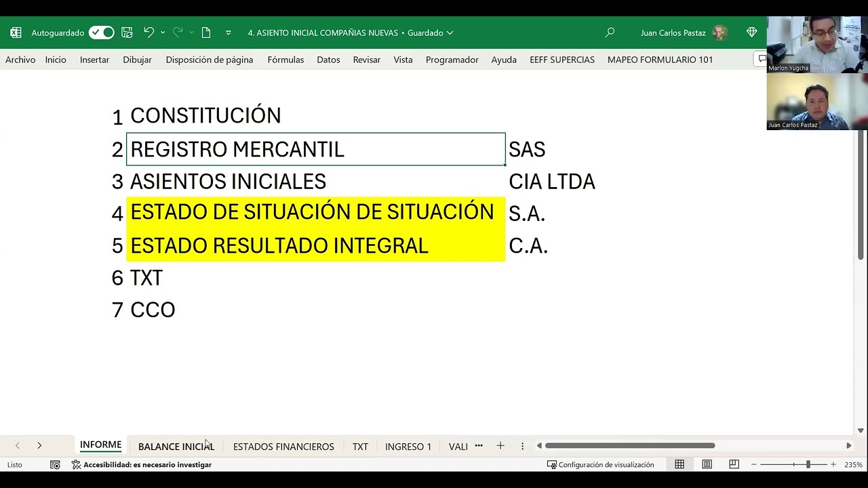
Task: Click horizontal scrollbar left arrow
Action: [539, 446]
